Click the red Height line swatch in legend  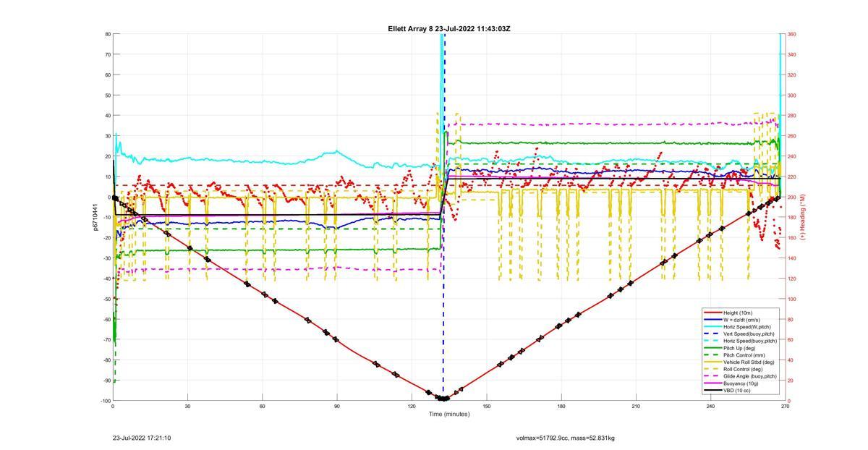(712, 313)
